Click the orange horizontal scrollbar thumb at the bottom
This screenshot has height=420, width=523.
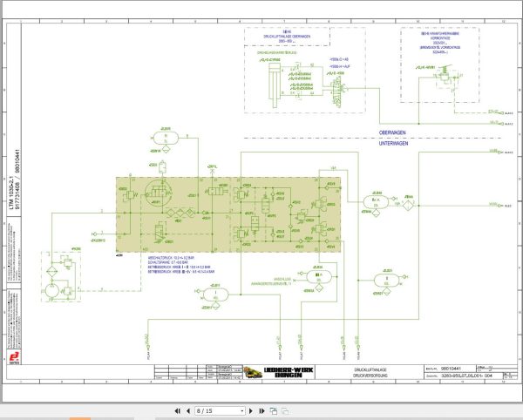[80, 418]
